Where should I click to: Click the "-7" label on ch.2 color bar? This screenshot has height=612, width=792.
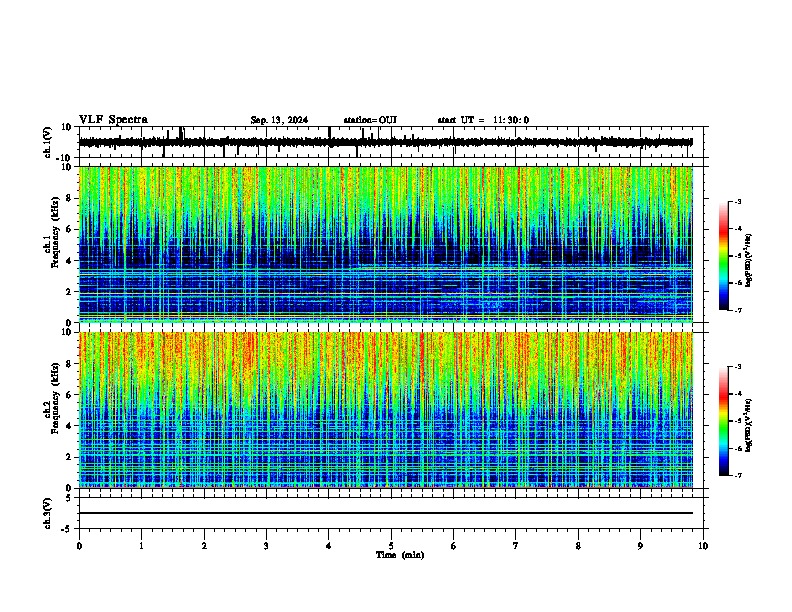tap(737, 475)
